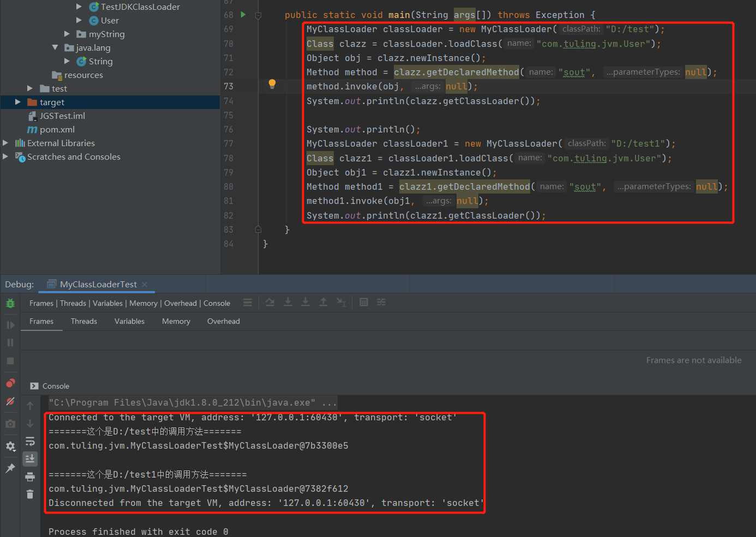The height and width of the screenshot is (537, 756).
Task: Click the yellow light bulb intention icon on line 73
Action: pyautogui.click(x=272, y=84)
